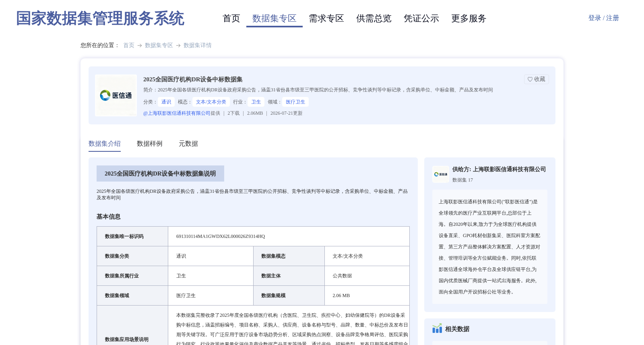Click the 2026-07-21更新 date text

click(x=286, y=114)
